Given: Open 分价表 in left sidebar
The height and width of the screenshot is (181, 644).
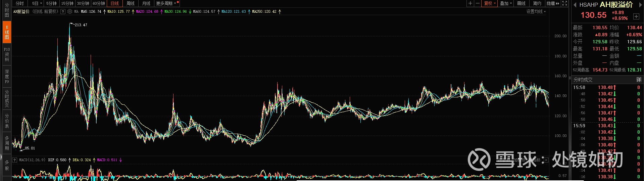Looking at the screenshot, I should click(x=7, y=121).
